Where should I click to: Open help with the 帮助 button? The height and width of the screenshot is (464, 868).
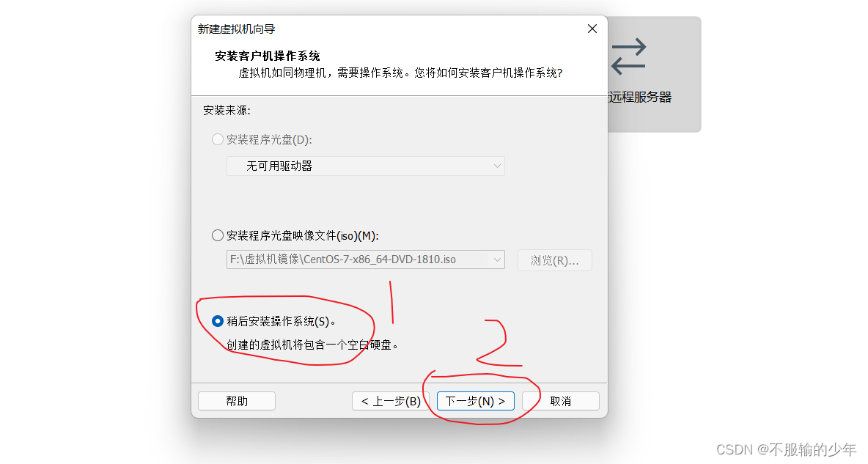coord(236,401)
